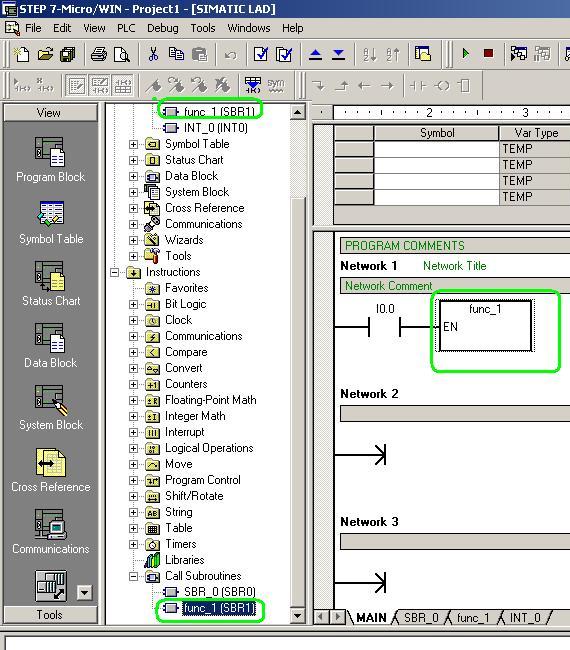Open Program Block in View bar
This screenshot has height=650, width=570.
50,160
